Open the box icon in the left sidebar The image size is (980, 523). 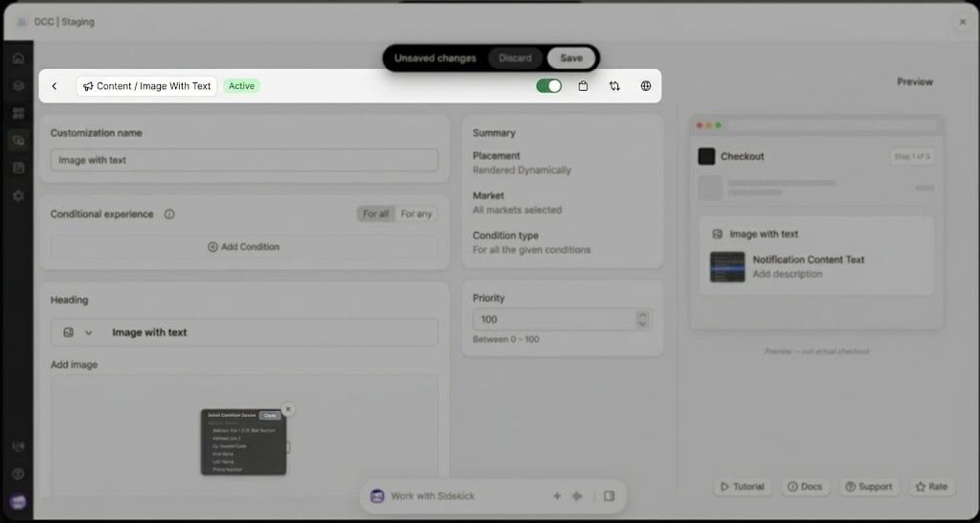click(x=18, y=85)
